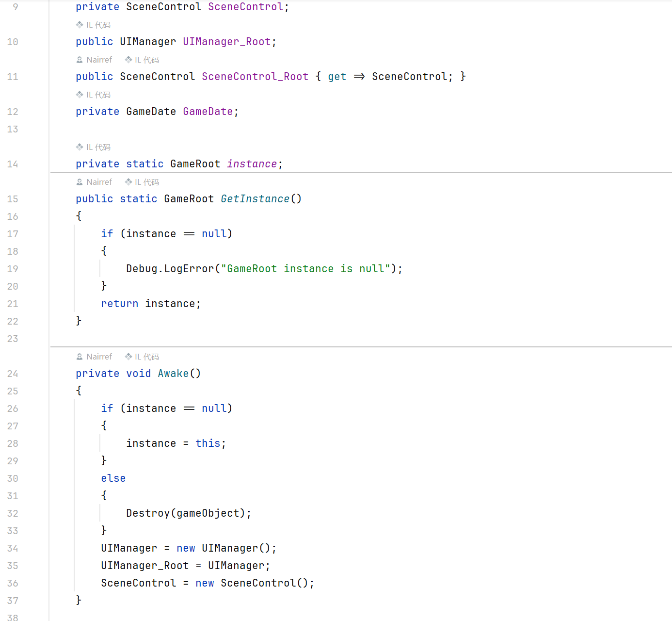The height and width of the screenshot is (621, 672).
Task: Click line number 37 in the gutter
Action: tap(13, 601)
